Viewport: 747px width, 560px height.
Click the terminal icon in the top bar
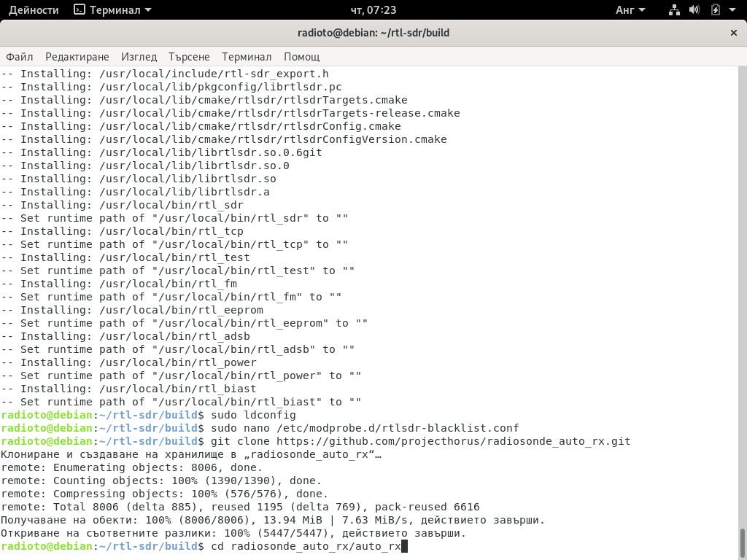79,10
